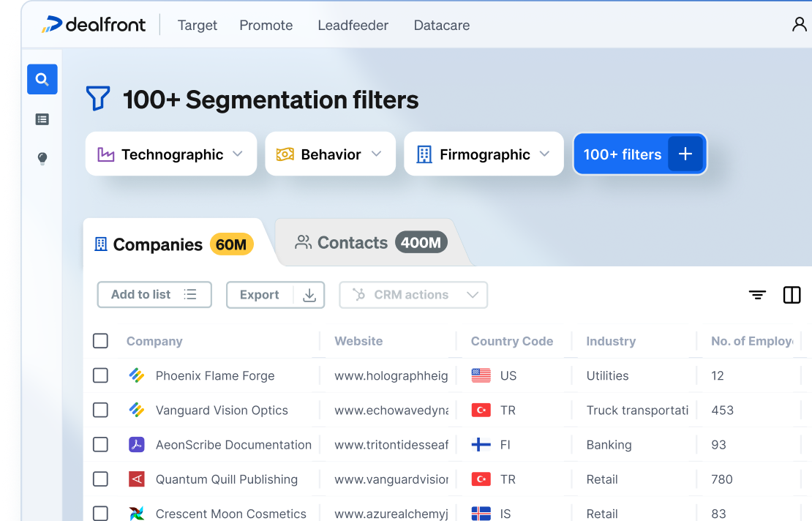812x521 pixels.
Task: Check AeonScribe Documentation row checkbox
Action: 100,444
